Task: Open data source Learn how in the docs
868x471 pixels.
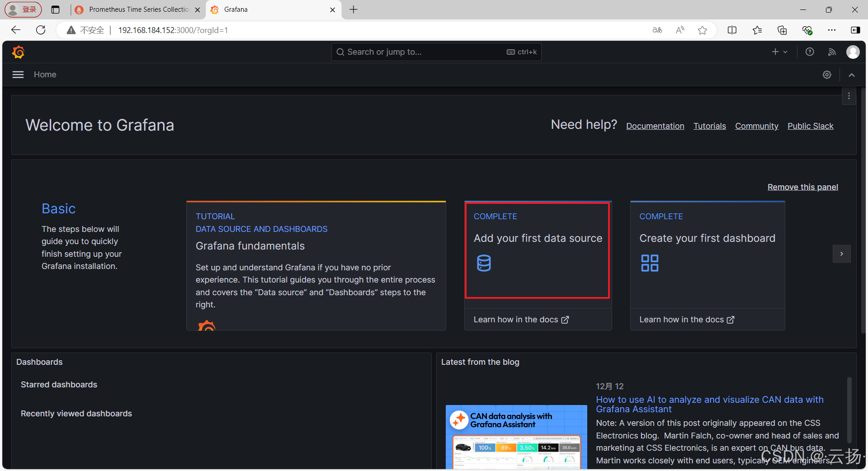Action: 521,320
